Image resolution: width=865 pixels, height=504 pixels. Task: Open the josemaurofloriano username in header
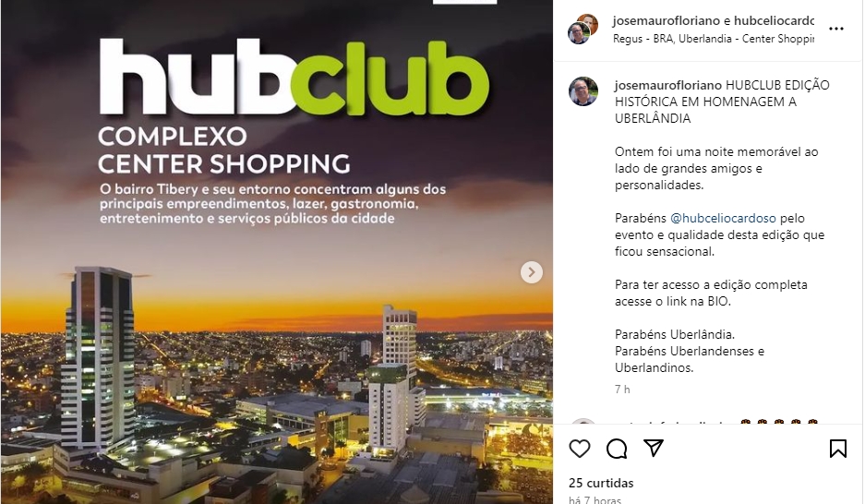click(x=666, y=21)
